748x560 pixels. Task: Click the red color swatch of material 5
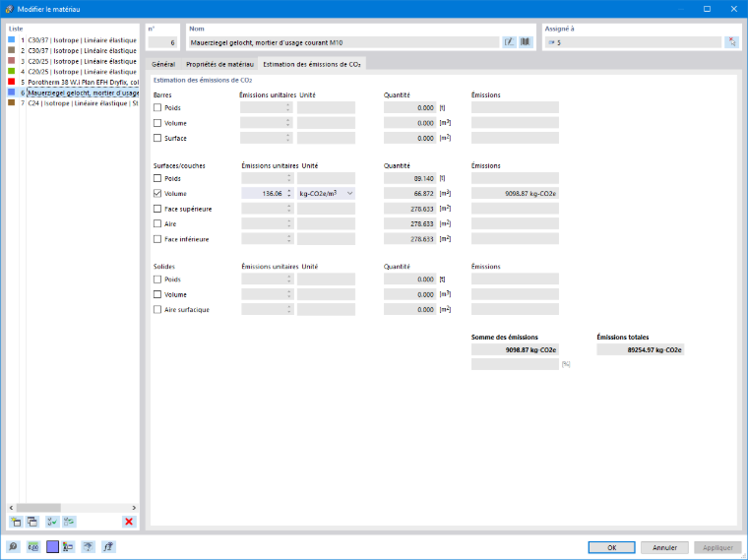pyautogui.click(x=12, y=82)
